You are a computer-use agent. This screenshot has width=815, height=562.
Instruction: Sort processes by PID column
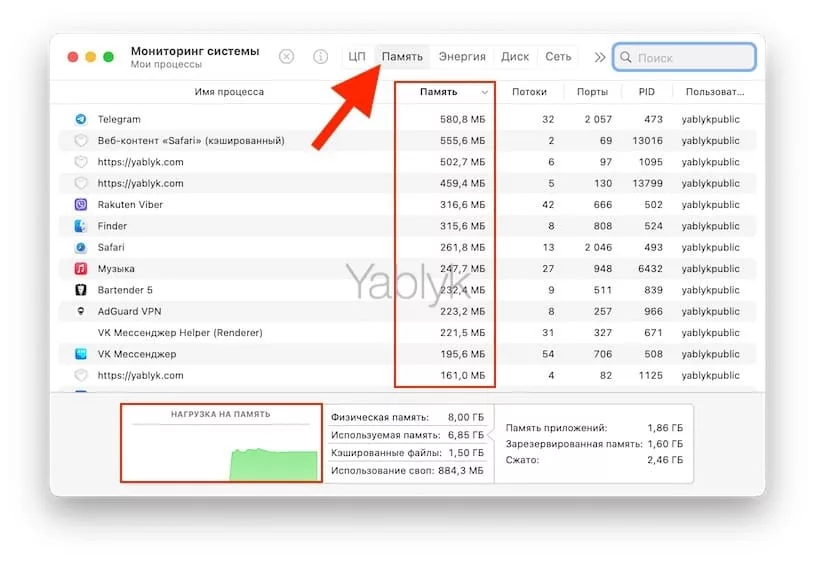click(x=645, y=92)
